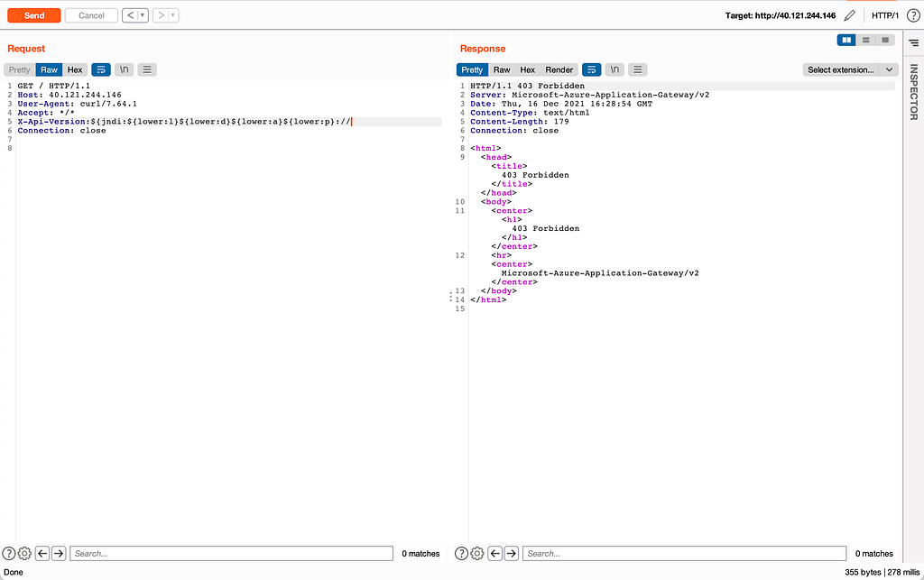
Task: Go to previous Response search match
Action: coord(495,554)
